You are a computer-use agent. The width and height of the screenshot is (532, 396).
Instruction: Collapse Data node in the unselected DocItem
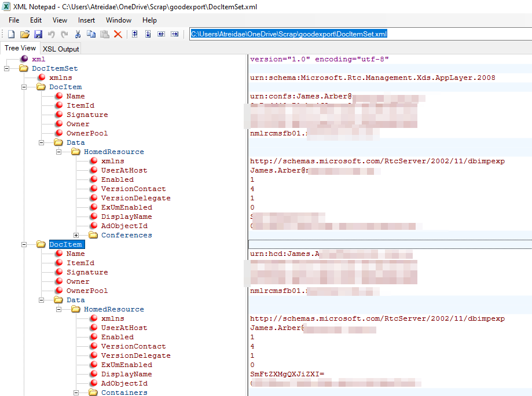pyautogui.click(x=42, y=142)
